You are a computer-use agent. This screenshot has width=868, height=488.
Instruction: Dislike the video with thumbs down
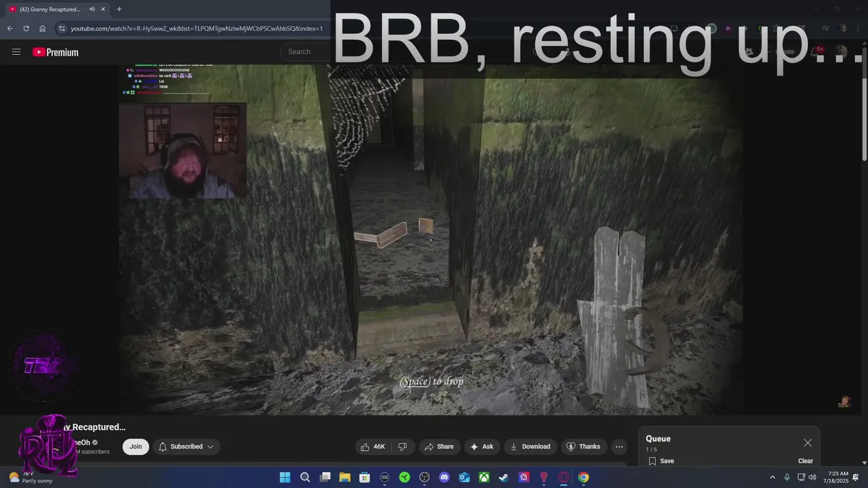click(x=402, y=447)
